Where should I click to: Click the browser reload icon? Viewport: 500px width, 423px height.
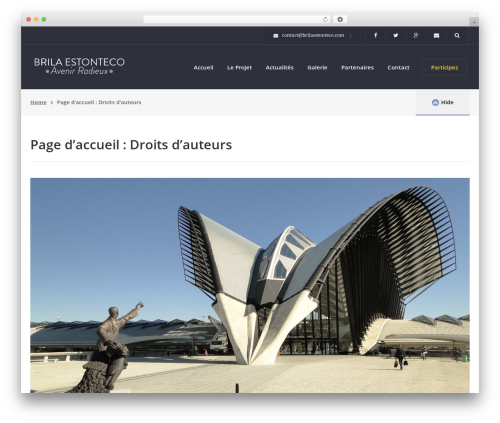(x=325, y=19)
